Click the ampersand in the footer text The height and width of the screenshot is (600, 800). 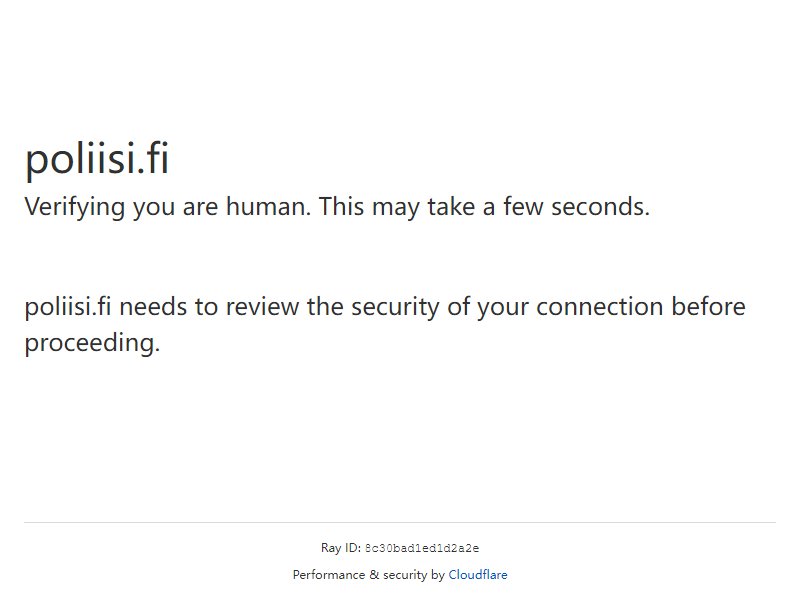tap(374, 574)
